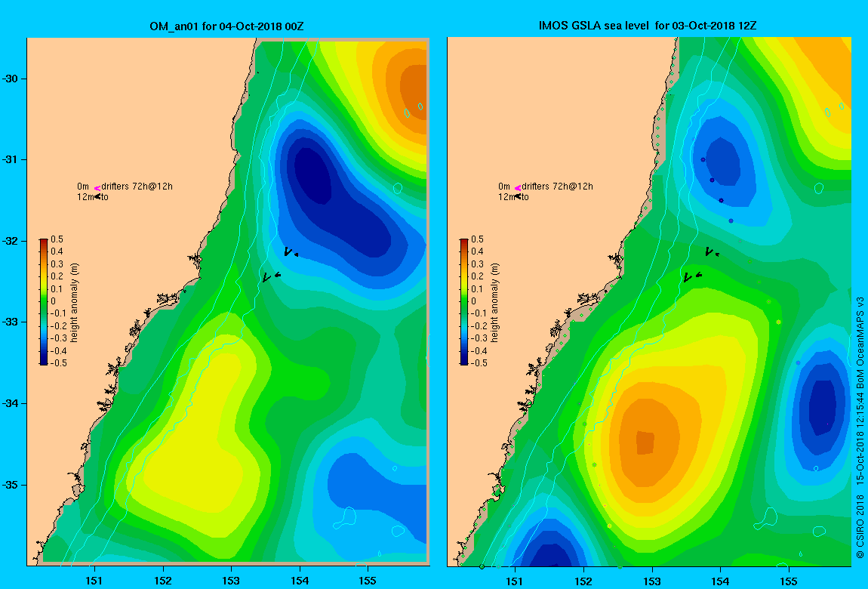Click the magenta 0m drifter arrow in IMOS GSLA legend
868x589 pixels.
tap(518, 188)
